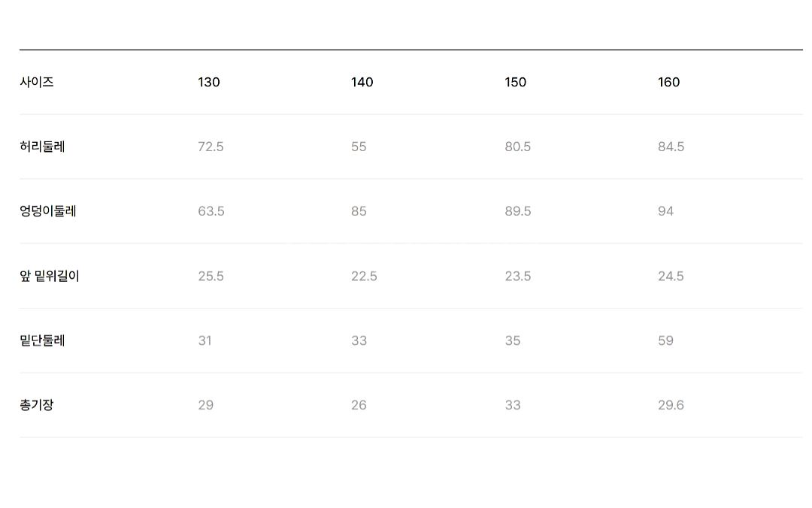The width and height of the screenshot is (812, 508).
Task: Select the 엉덩이둘레 row label
Action: 48,211
